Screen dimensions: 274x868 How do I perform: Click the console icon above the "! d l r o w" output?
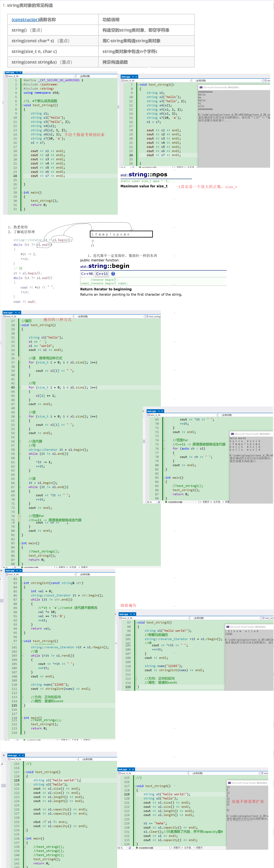(228, 627)
